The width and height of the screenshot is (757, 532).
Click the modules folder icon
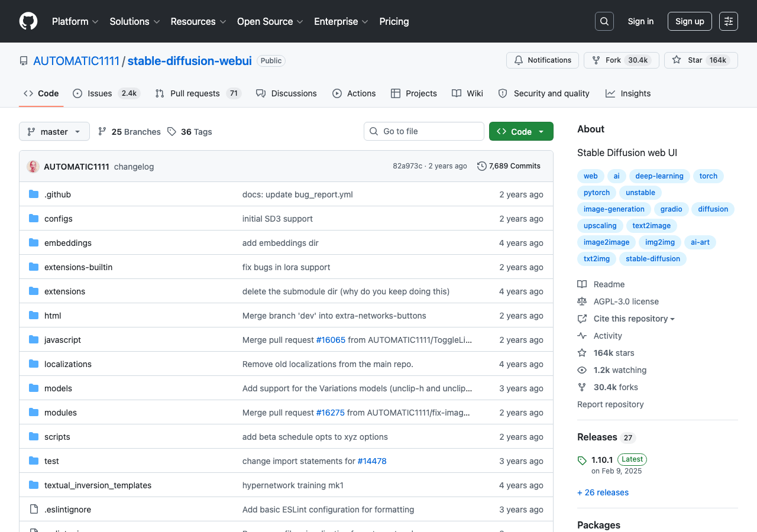pyautogui.click(x=34, y=413)
